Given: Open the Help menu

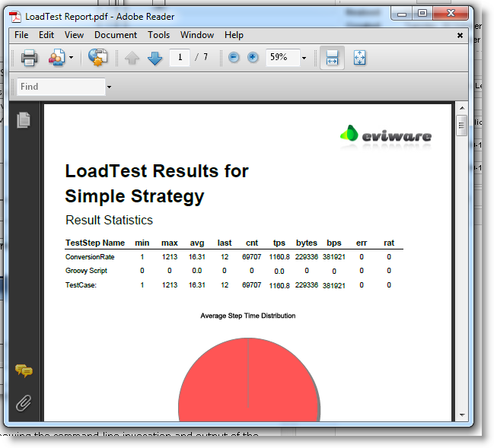Looking at the screenshot, I should click(234, 35).
